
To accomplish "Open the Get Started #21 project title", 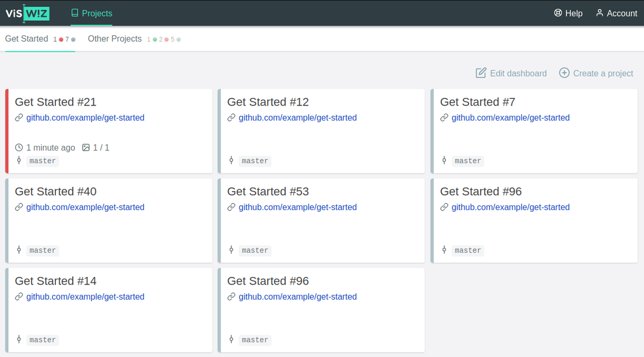I will 56,102.
